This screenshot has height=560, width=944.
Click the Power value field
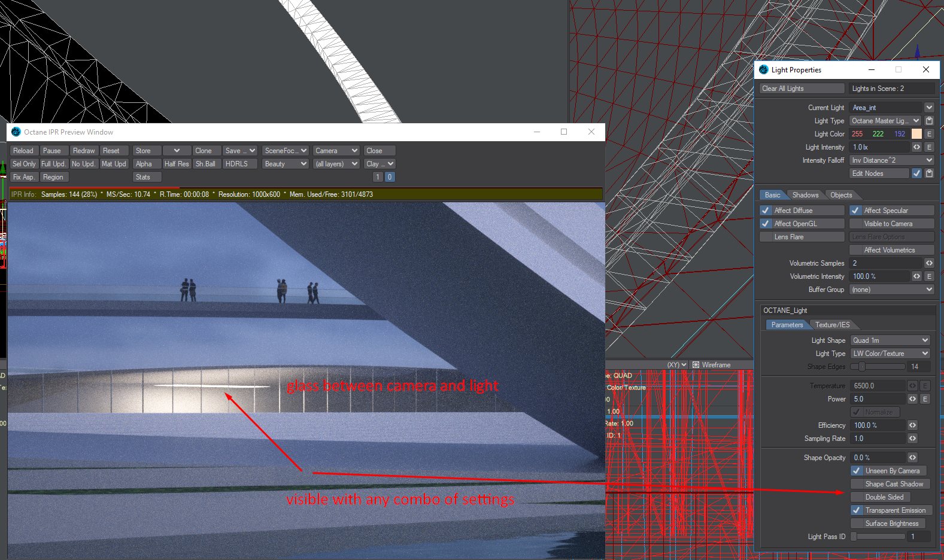(878, 399)
